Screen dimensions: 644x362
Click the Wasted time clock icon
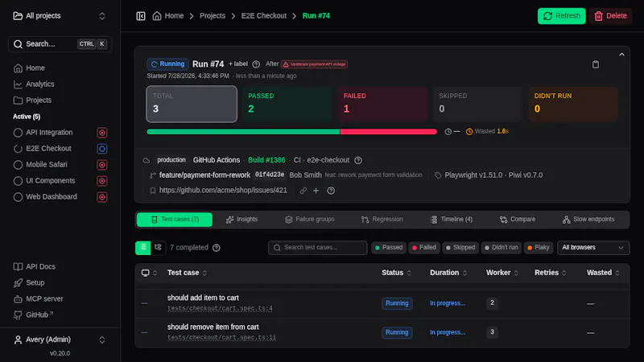click(469, 131)
